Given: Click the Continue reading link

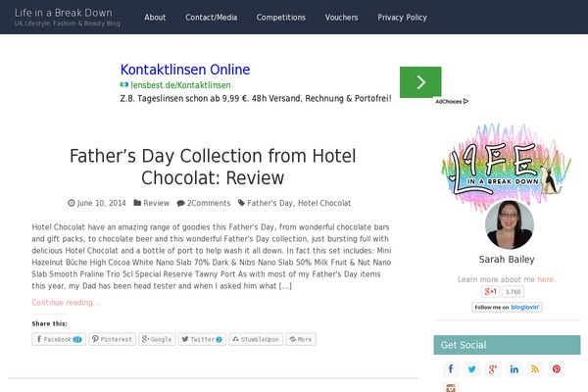Looking at the screenshot, I should 66,303.
